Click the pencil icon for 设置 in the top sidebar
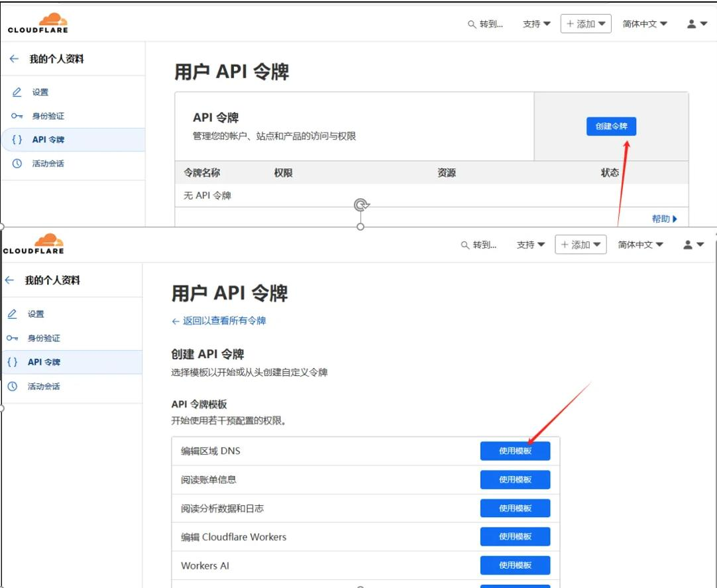The image size is (717, 588). (x=17, y=92)
